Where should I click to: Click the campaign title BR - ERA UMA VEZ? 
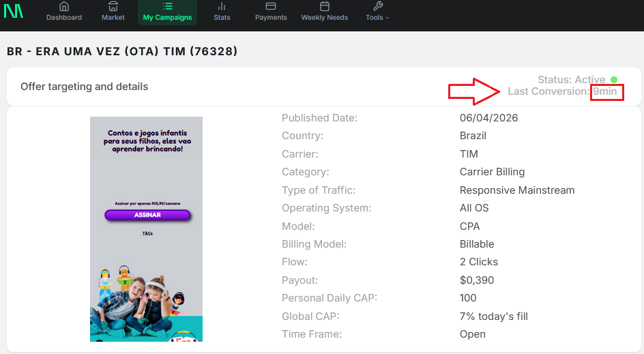coord(122,51)
